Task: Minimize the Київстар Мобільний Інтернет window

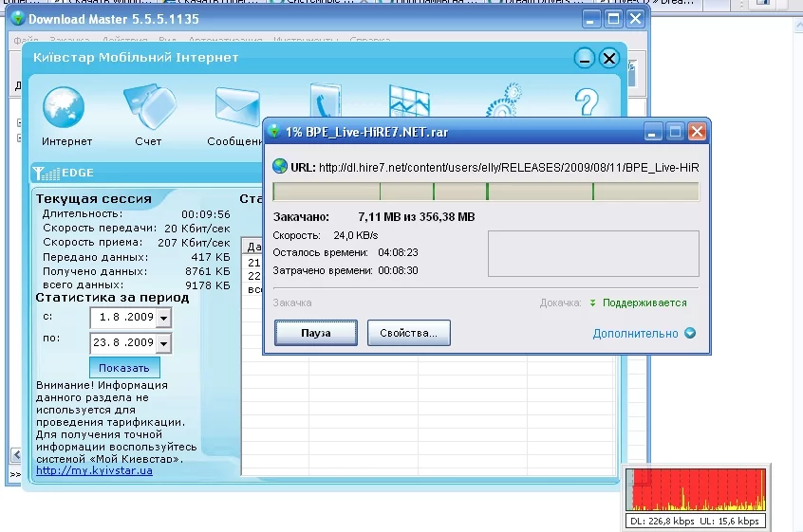Action: click(586, 59)
